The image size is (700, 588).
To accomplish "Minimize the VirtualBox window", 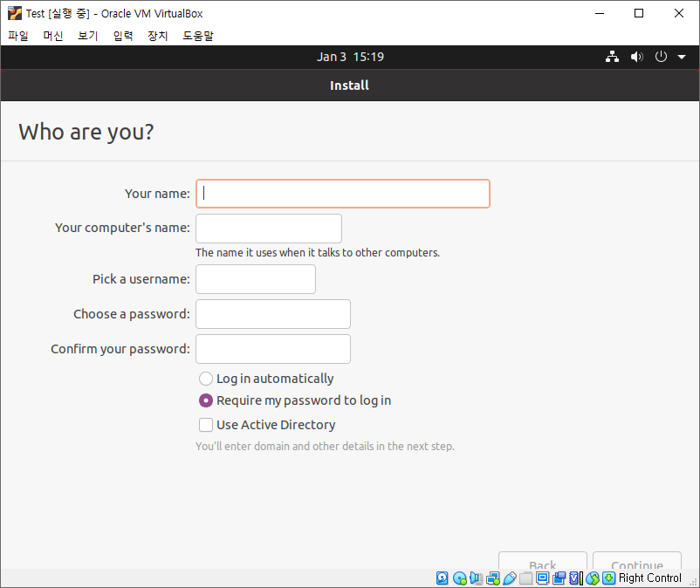I will [x=600, y=13].
